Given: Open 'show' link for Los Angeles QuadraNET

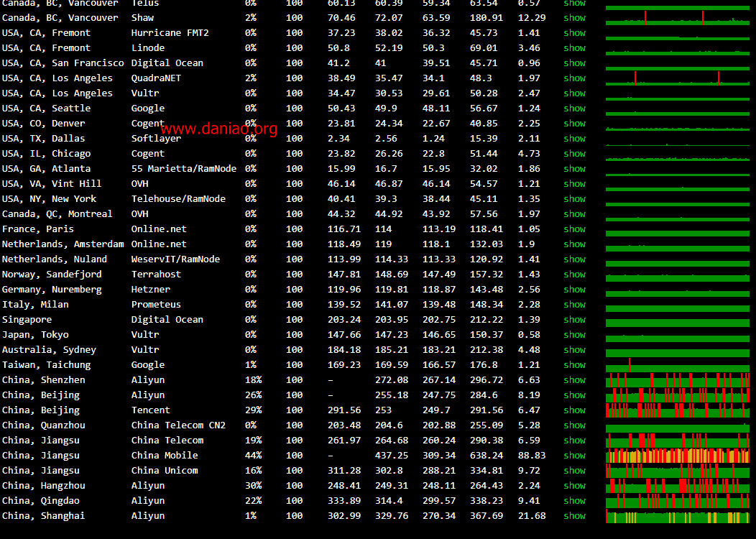Looking at the screenshot, I should point(575,78).
